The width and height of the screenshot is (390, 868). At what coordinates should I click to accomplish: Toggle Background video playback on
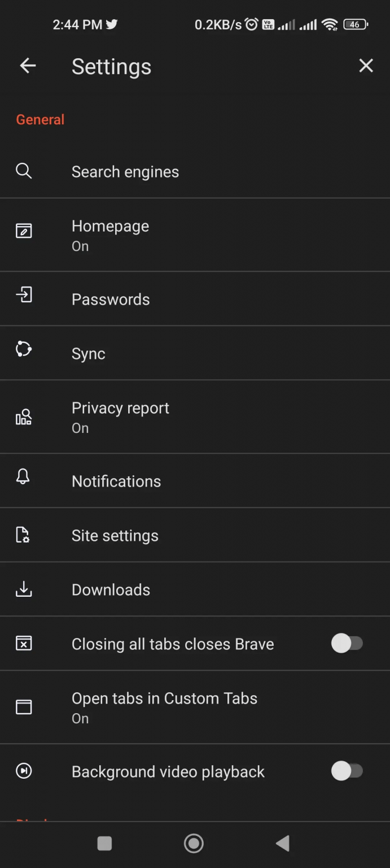tap(348, 771)
